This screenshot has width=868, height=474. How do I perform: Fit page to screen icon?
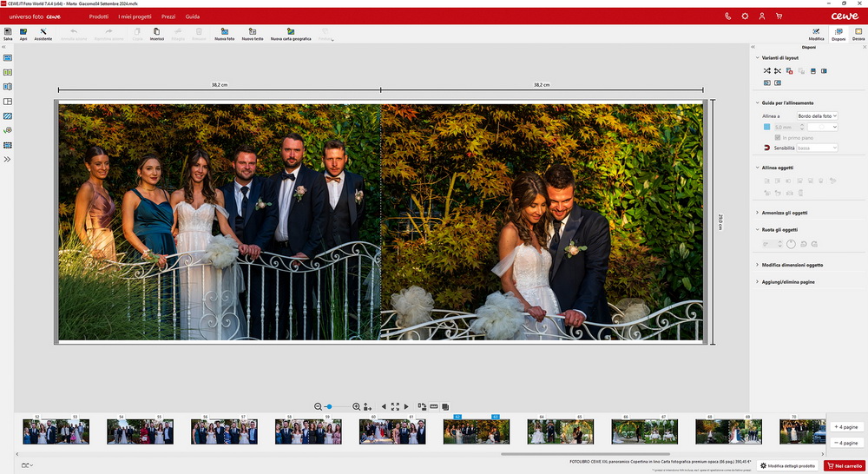pyautogui.click(x=395, y=406)
